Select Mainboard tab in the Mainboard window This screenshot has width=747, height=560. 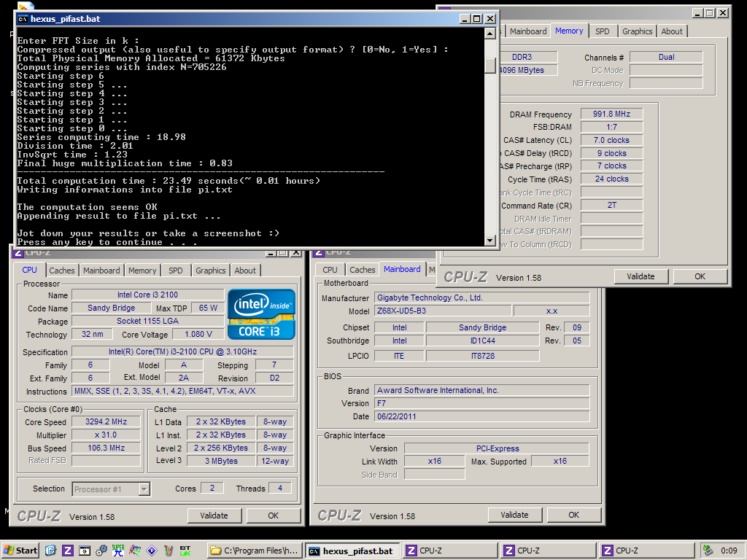402,269
